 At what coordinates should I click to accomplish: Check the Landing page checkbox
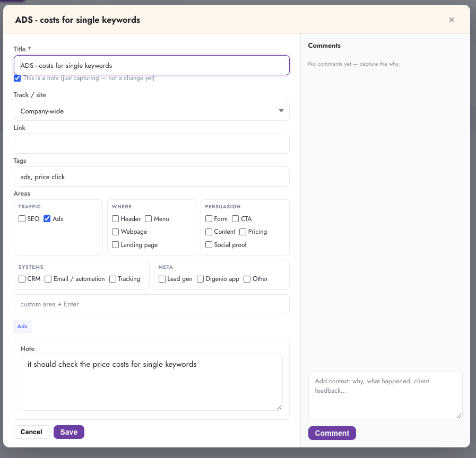pyautogui.click(x=115, y=244)
